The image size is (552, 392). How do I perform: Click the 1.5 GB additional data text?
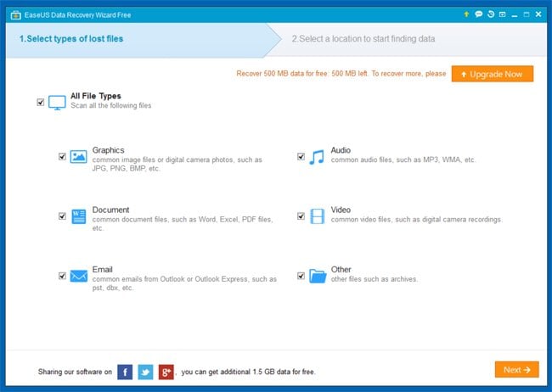coord(249,372)
